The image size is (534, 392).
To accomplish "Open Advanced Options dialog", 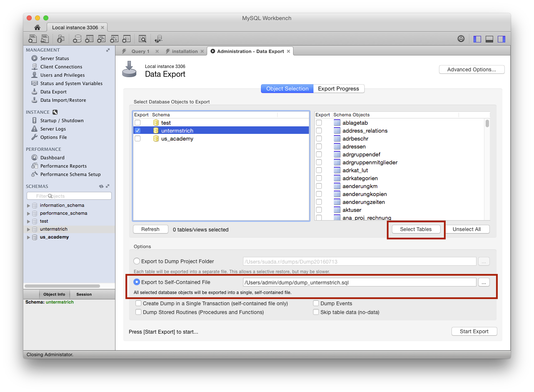I will (471, 70).
